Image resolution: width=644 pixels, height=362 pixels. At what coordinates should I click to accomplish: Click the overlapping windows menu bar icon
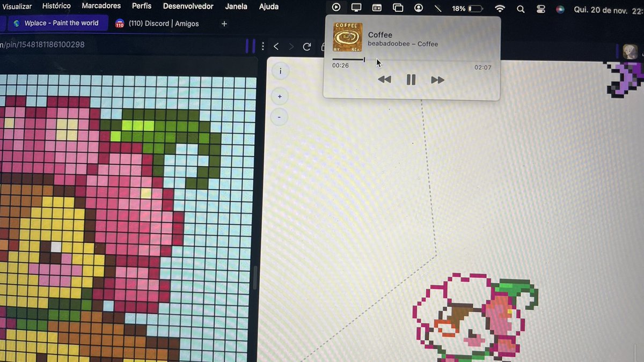[398, 8]
